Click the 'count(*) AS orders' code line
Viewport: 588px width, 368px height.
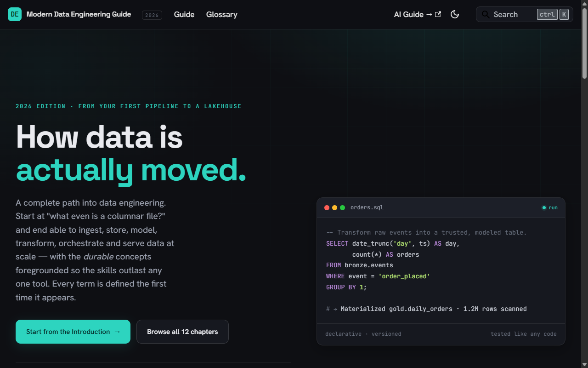click(386, 254)
